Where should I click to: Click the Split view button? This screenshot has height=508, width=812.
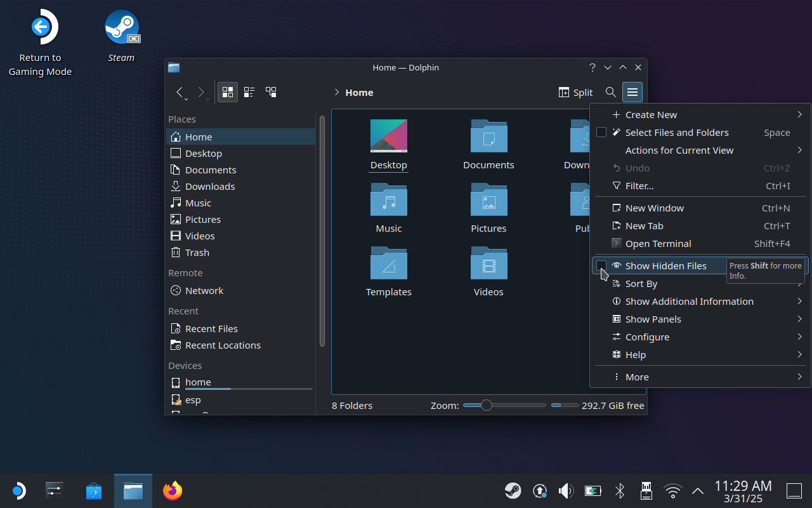click(575, 91)
